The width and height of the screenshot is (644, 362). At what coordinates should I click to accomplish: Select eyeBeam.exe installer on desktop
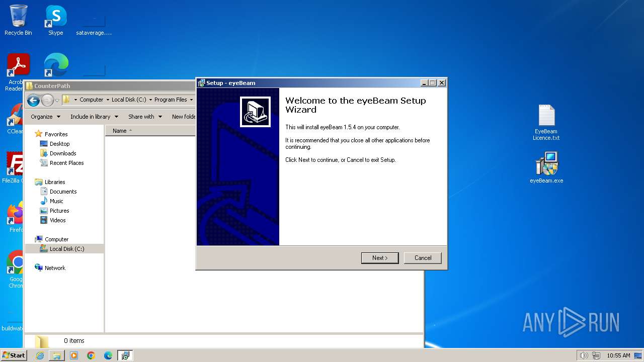click(x=546, y=168)
